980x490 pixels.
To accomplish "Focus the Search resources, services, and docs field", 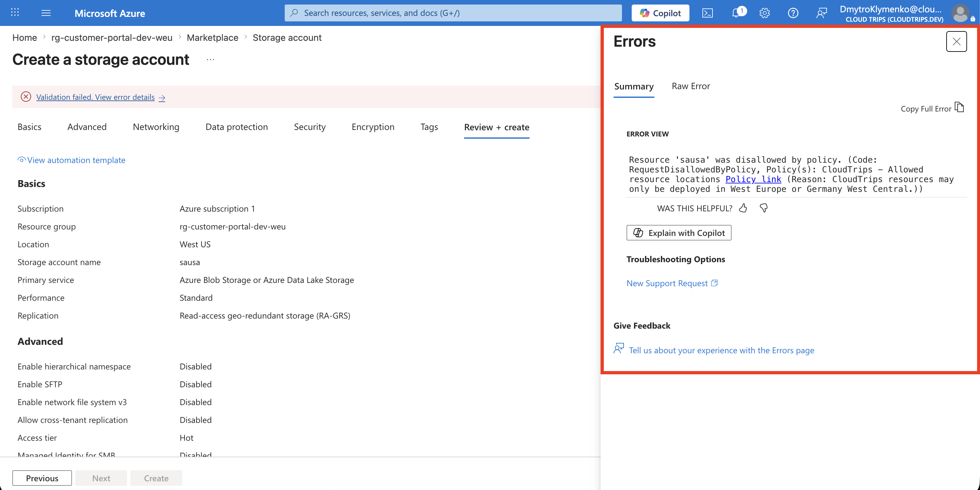I will pos(453,13).
